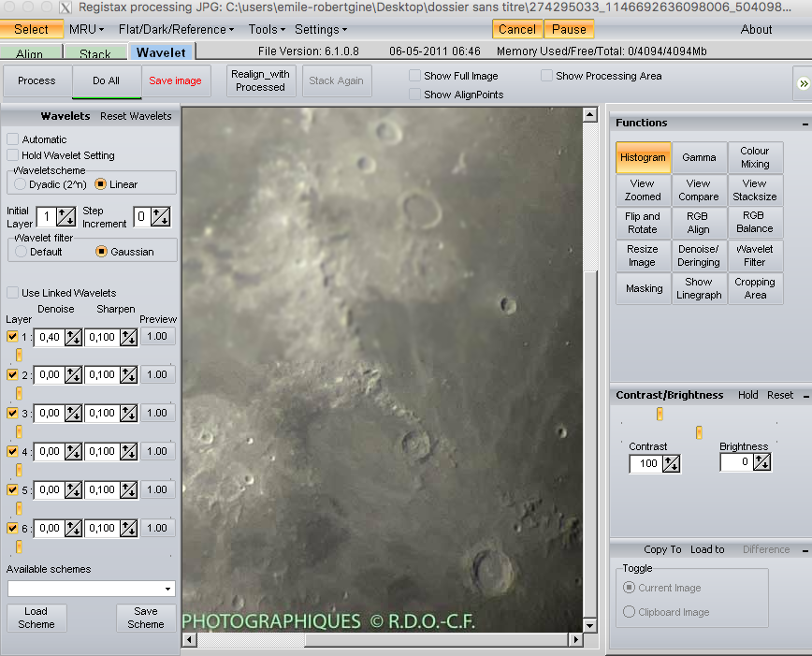The image size is (812, 656).
Task: Click image scrollbar up arrow
Action: click(x=590, y=114)
